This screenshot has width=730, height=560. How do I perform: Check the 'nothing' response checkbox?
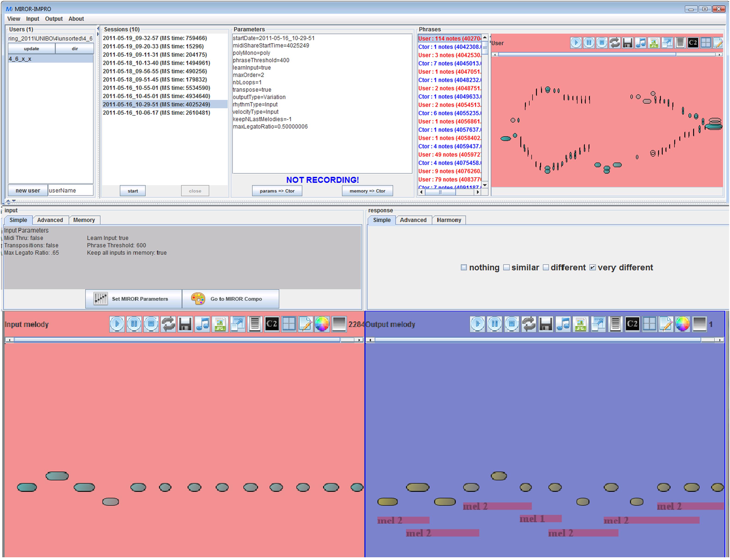(463, 267)
